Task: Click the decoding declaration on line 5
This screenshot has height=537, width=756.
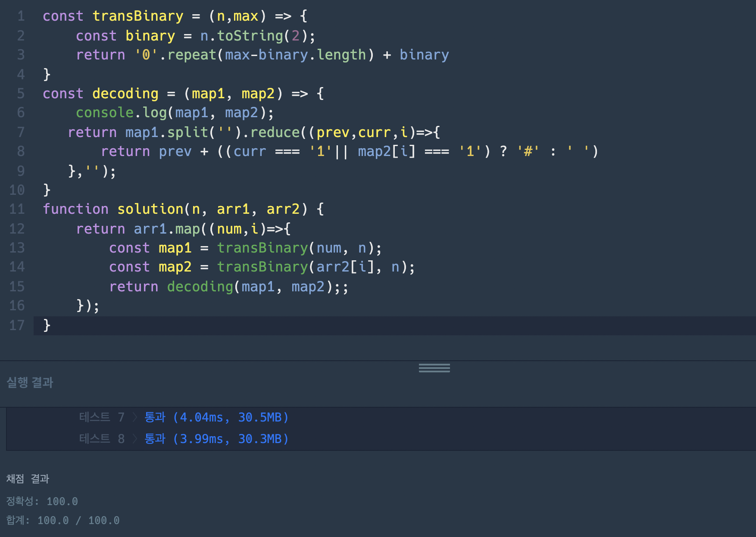Action: coord(125,94)
